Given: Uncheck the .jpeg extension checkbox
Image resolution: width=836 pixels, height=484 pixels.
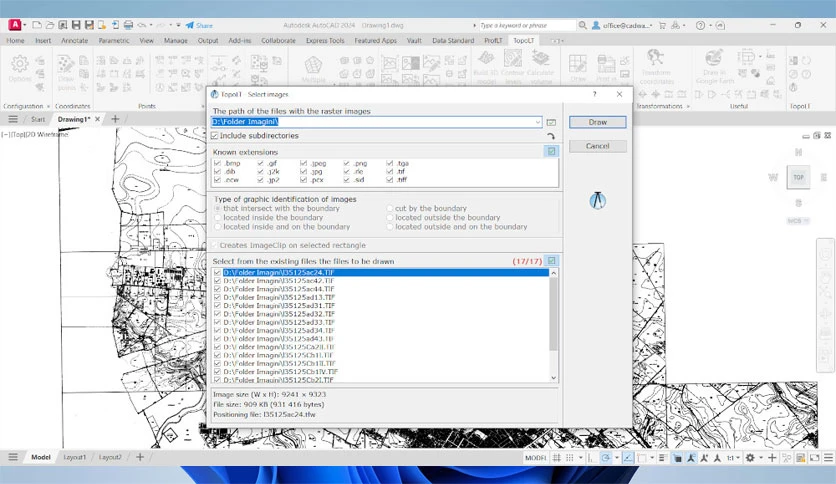Looking at the screenshot, I should tap(303, 163).
